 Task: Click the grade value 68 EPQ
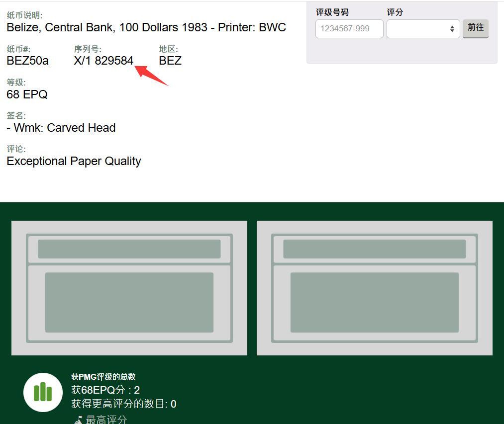(27, 94)
